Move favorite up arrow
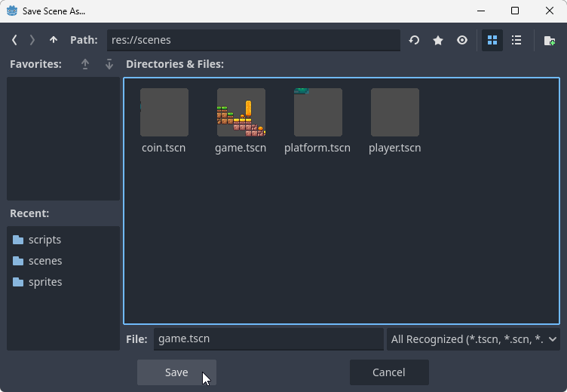The image size is (567, 392). (x=85, y=64)
